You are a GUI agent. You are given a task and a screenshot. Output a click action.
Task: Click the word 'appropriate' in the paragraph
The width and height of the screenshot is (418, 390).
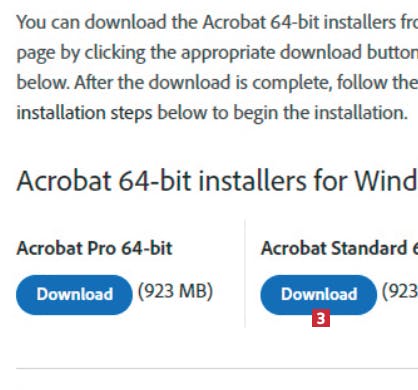[x=228, y=53]
